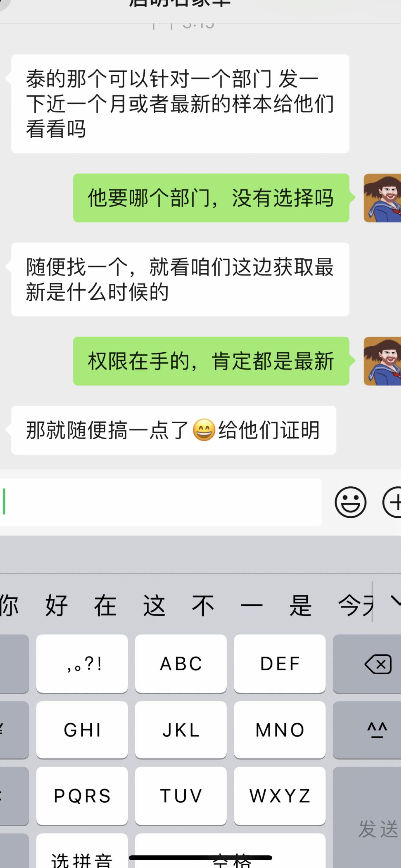Open avatar beside 肯定都是最新 message
401x868 pixels.
pos(382,361)
